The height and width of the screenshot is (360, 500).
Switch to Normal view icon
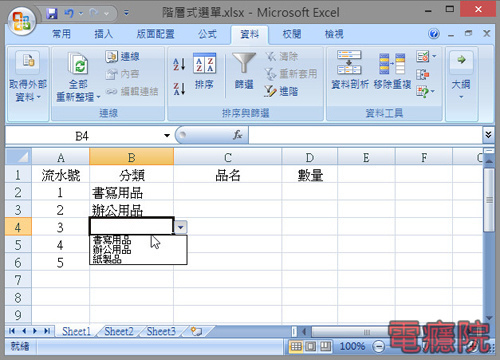(296, 347)
